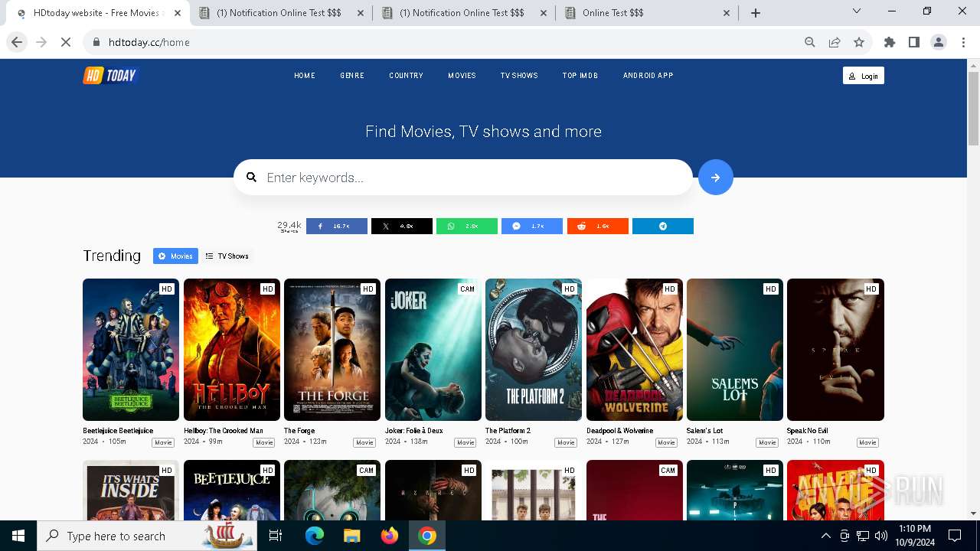Select Movies in Trending toggle
980x551 pixels.
[x=175, y=256]
